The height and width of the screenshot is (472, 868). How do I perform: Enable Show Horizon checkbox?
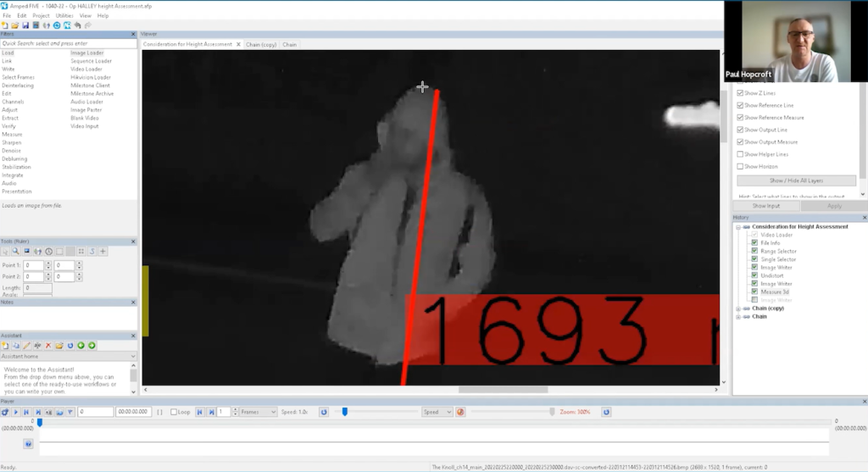click(740, 166)
